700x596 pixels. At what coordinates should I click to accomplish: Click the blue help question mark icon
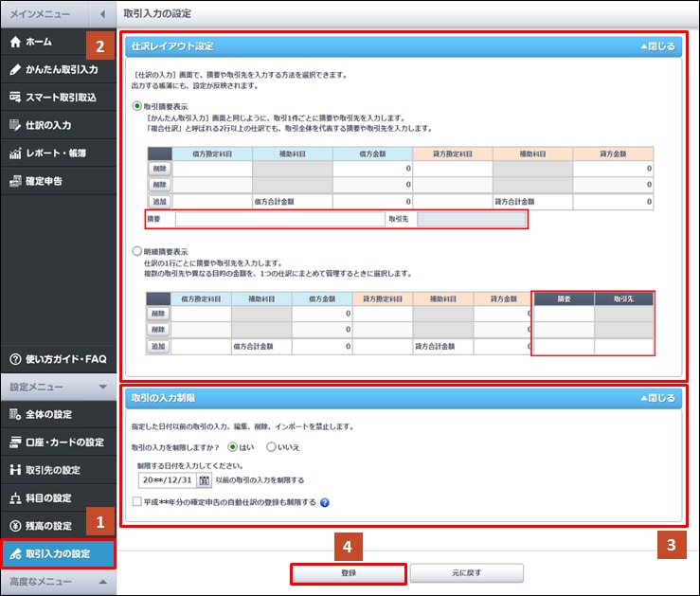(x=325, y=502)
